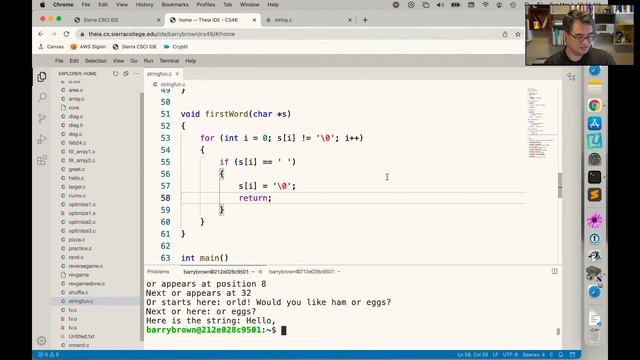
Task: Open area.c in Explorer
Action: click(76, 90)
